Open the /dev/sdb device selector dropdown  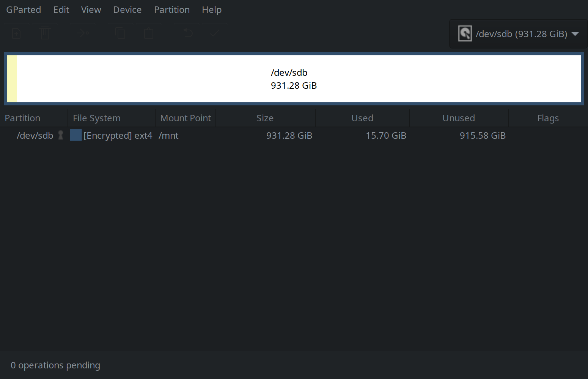(518, 34)
